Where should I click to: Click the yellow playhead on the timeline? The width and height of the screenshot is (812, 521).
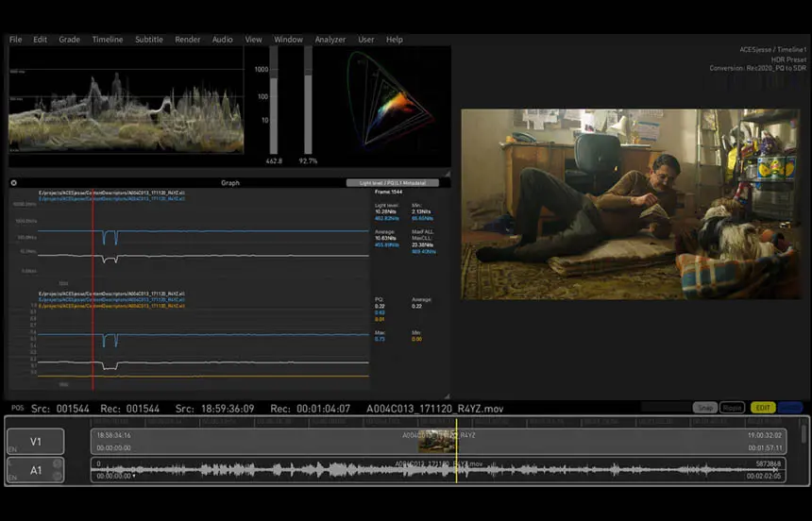456,450
